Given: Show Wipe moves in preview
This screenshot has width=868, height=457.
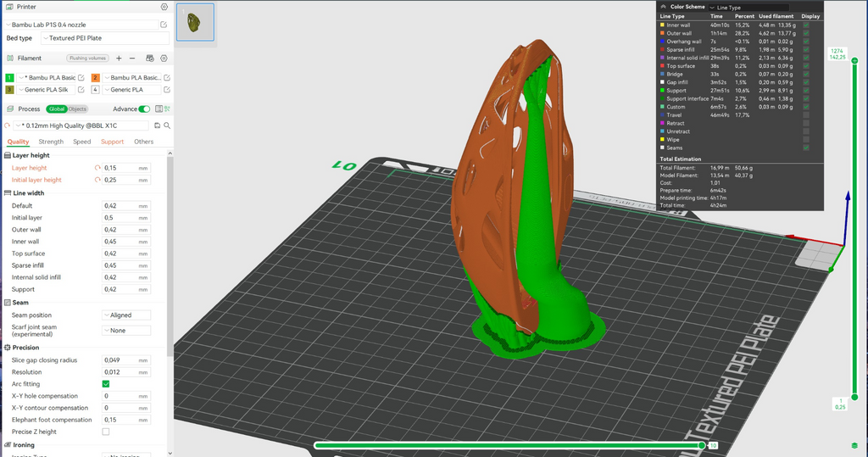Looking at the screenshot, I should [806, 140].
